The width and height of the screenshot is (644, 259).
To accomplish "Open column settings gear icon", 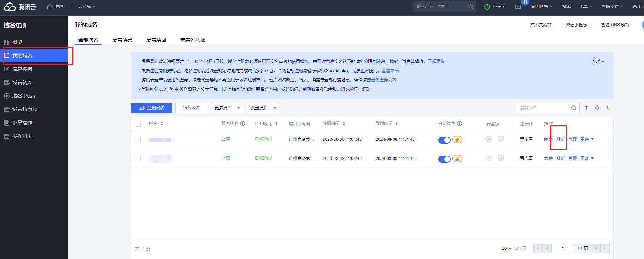I will [597, 108].
